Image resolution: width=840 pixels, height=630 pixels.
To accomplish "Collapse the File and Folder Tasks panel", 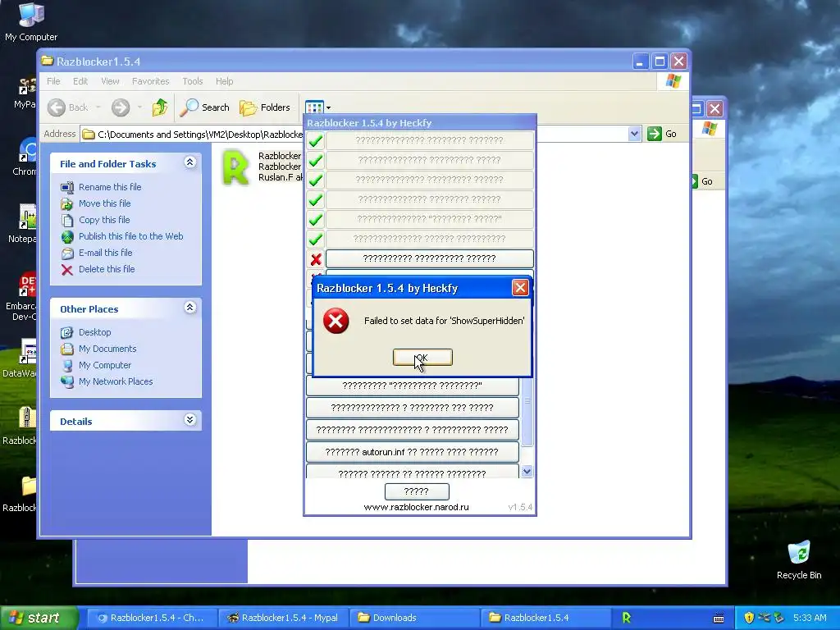I will tap(189, 162).
